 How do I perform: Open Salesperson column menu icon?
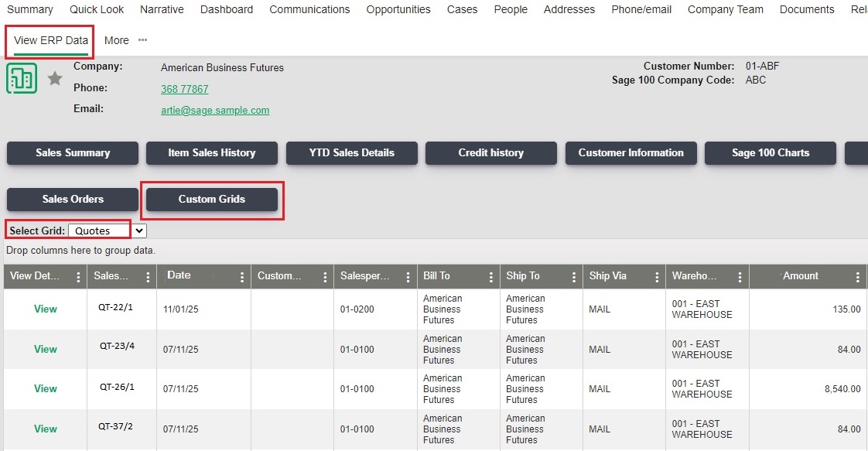pyautogui.click(x=408, y=277)
